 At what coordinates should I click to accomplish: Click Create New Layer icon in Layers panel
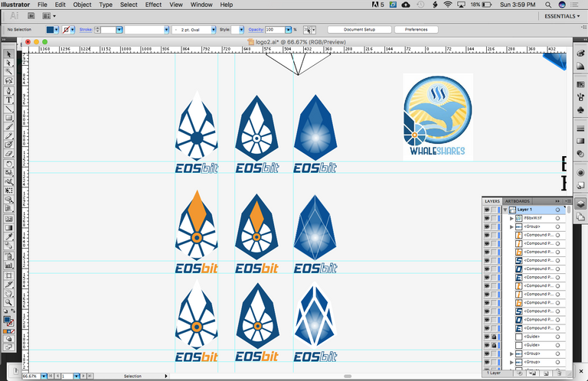tap(546, 373)
